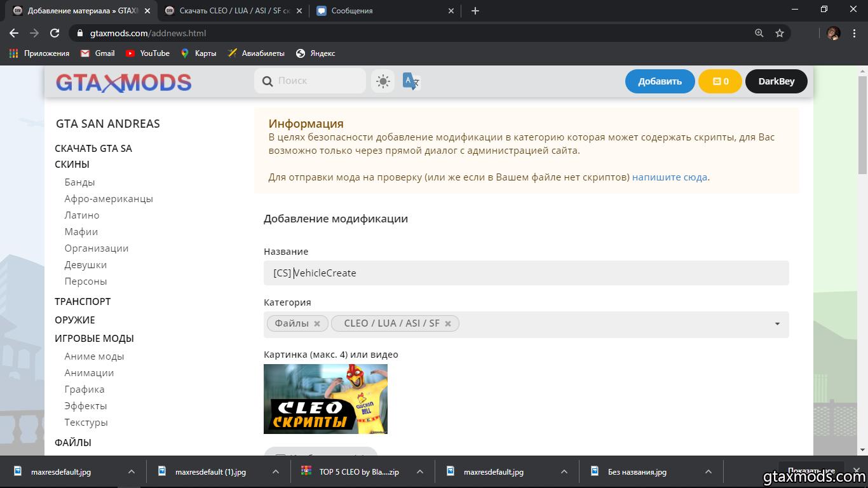Go back with the browser back arrow

click(x=14, y=33)
